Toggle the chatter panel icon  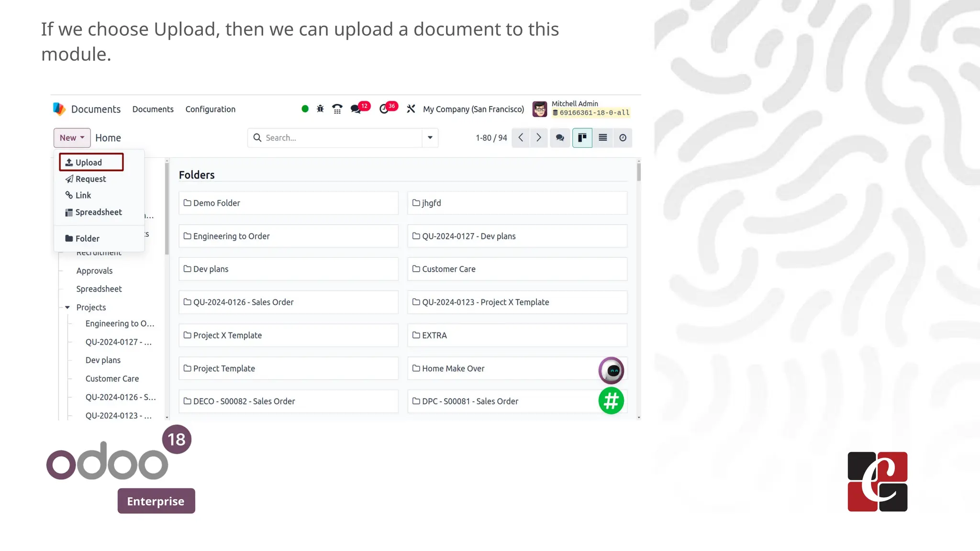560,138
